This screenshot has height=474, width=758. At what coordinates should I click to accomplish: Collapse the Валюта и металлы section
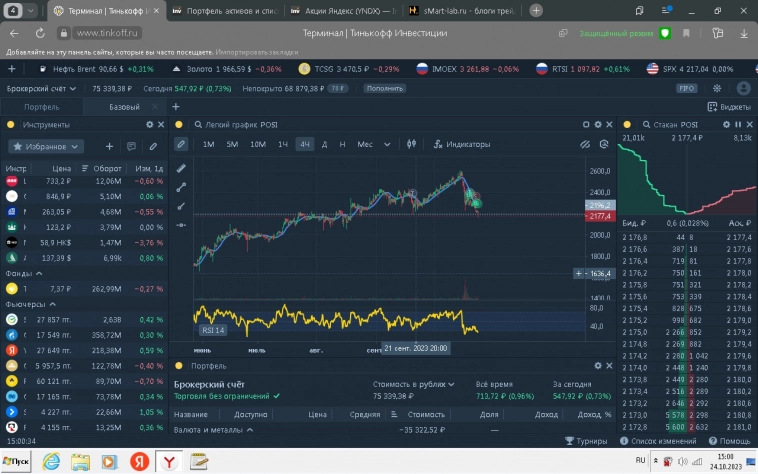(x=213, y=430)
